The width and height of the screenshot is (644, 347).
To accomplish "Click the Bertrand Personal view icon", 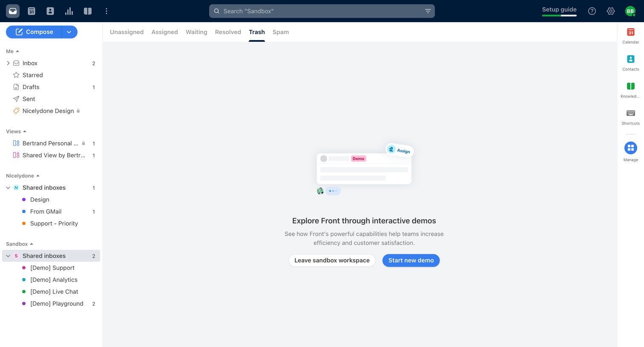I will pos(16,143).
